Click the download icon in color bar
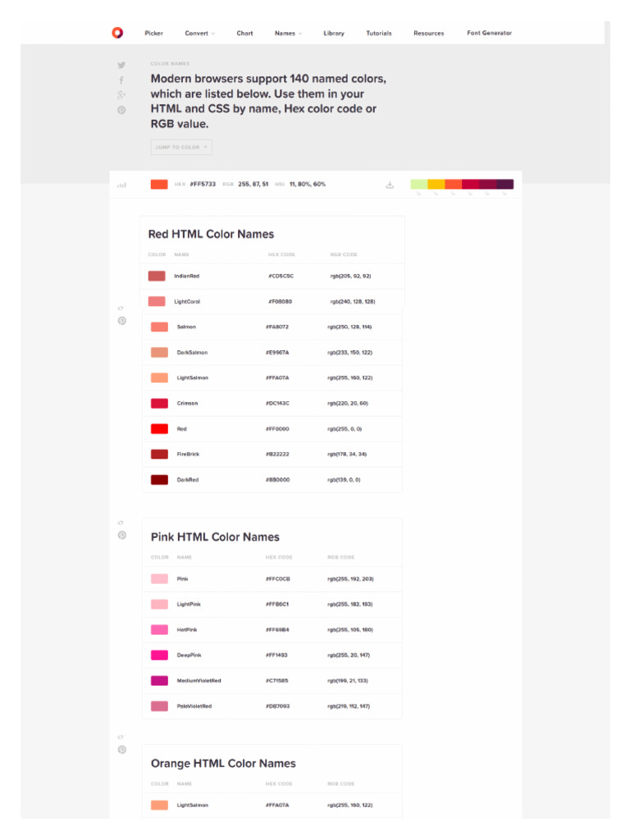 [x=390, y=185]
